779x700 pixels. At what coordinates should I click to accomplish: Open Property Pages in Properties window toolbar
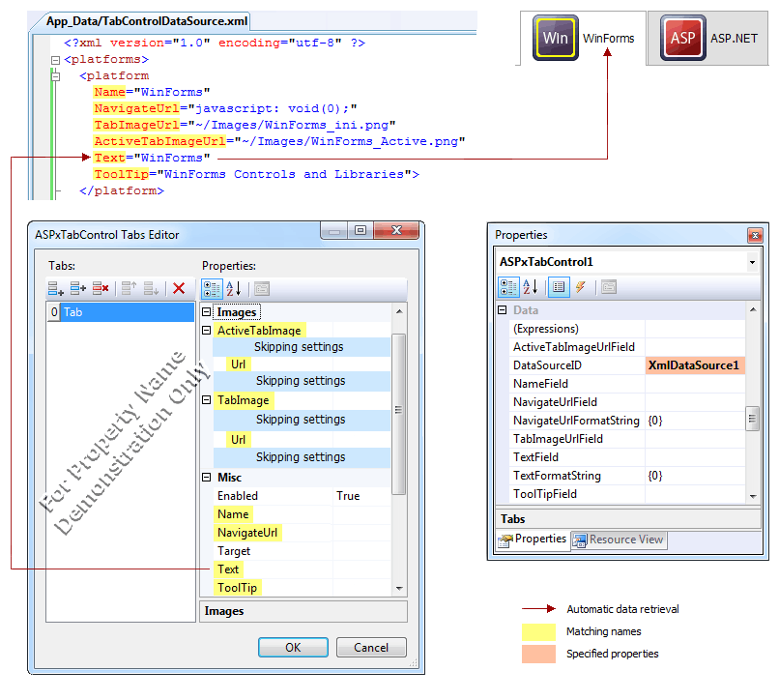(609, 287)
